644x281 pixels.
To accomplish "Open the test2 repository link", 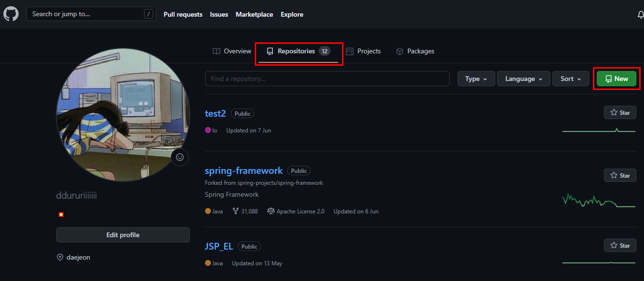I will 215,113.
